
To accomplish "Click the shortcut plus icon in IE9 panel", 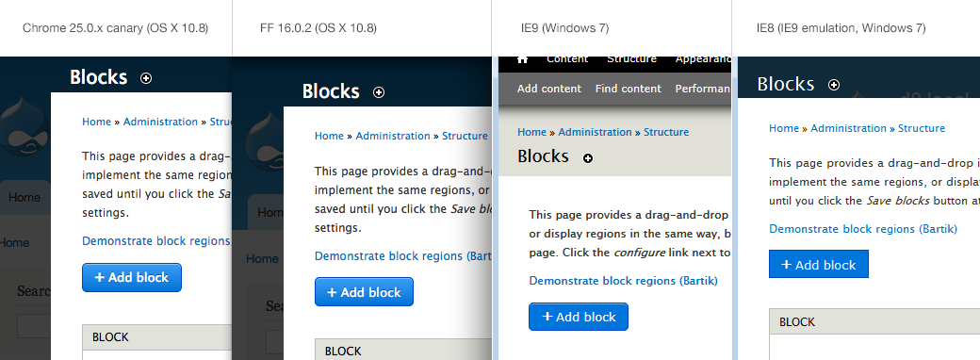I will coord(587,158).
